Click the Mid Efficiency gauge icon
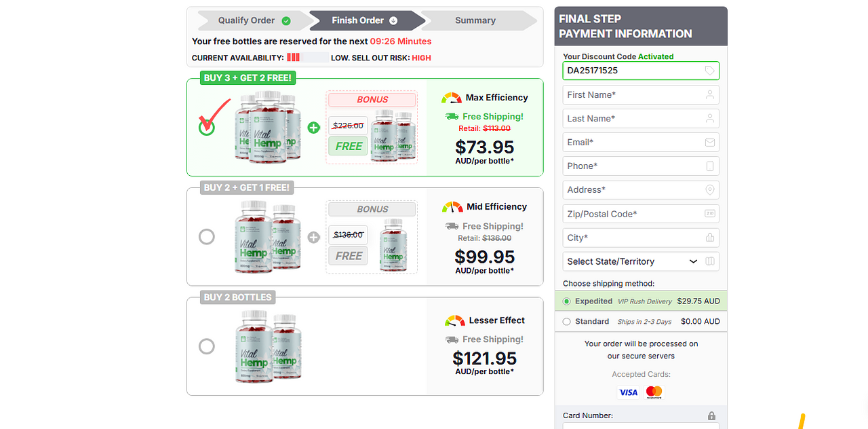The height and width of the screenshot is (429, 868). pos(452,207)
